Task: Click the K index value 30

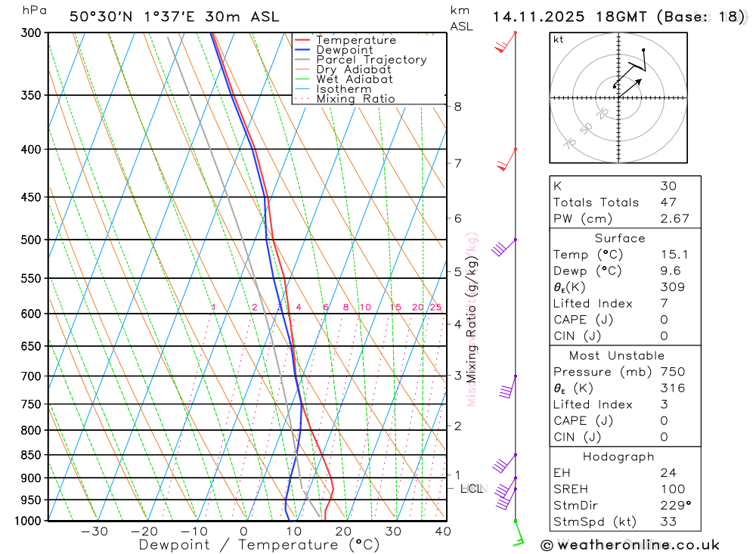Action: click(669, 186)
